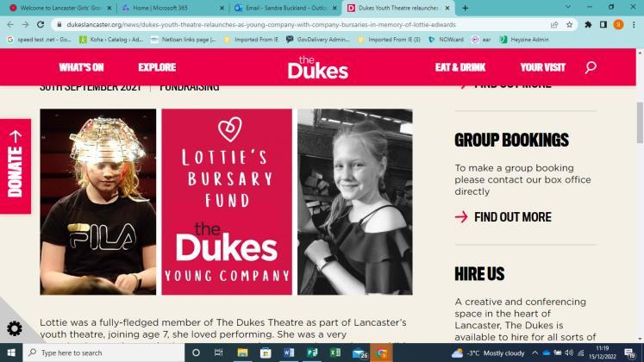The width and height of the screenshot is (644, 362).
Task: Reload the page with the refresh icon
Action: tap(41, 25)
